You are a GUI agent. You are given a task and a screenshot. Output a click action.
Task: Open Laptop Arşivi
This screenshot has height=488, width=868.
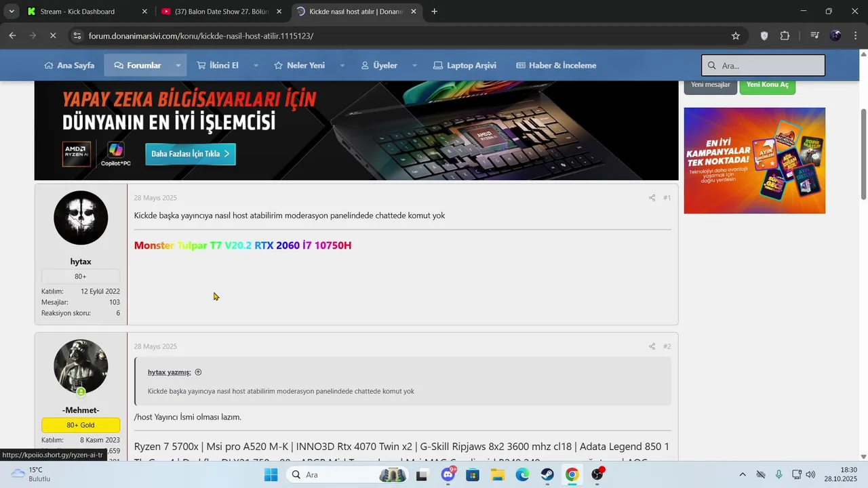[x=465, y=66]
